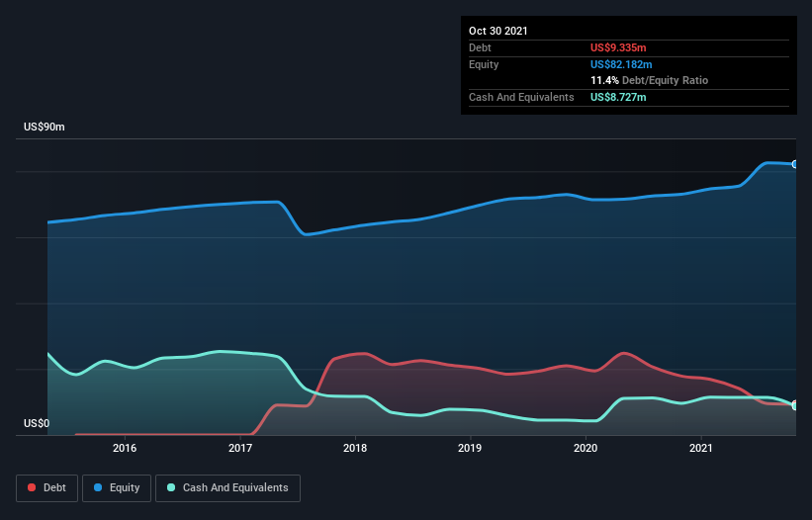
Task: Click the Debt row label in tooltip
Action: pyautogui.click(x=480, y=47)
